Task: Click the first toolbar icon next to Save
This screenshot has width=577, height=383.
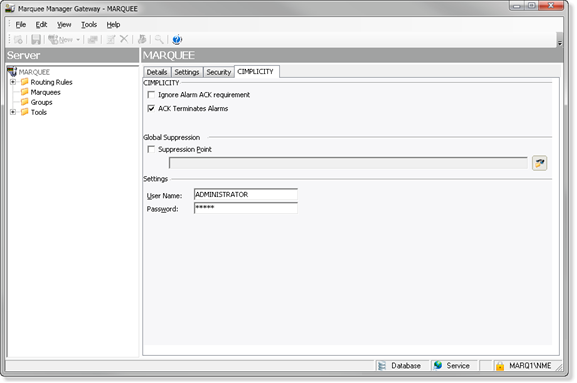Action: click(18, 40)
